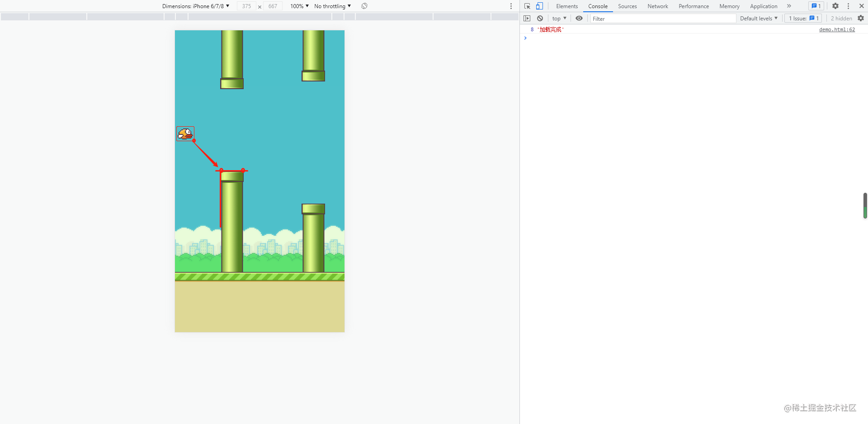Image resolution: width=868 pixels, height=424 pixels.
Task: Show the console sidebar icon
Action: coord(527,18)
